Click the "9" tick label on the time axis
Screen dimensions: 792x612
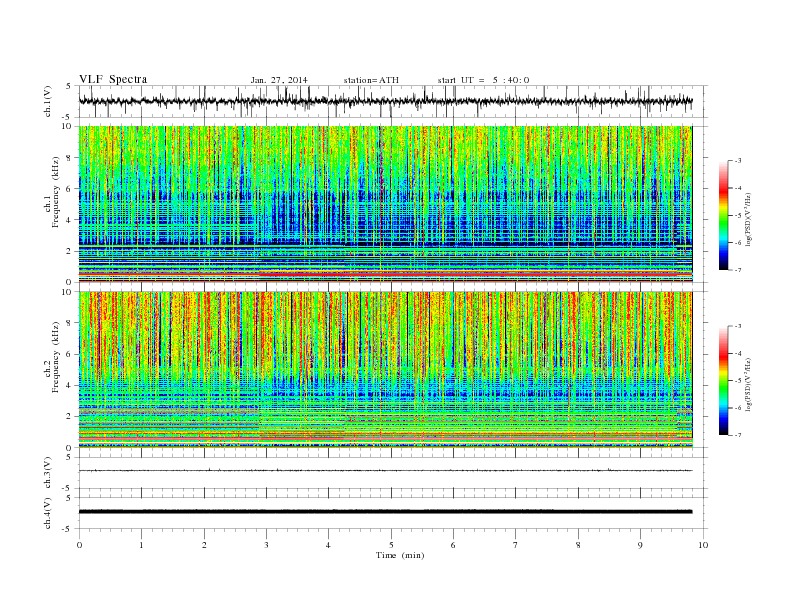click(640, 545)
